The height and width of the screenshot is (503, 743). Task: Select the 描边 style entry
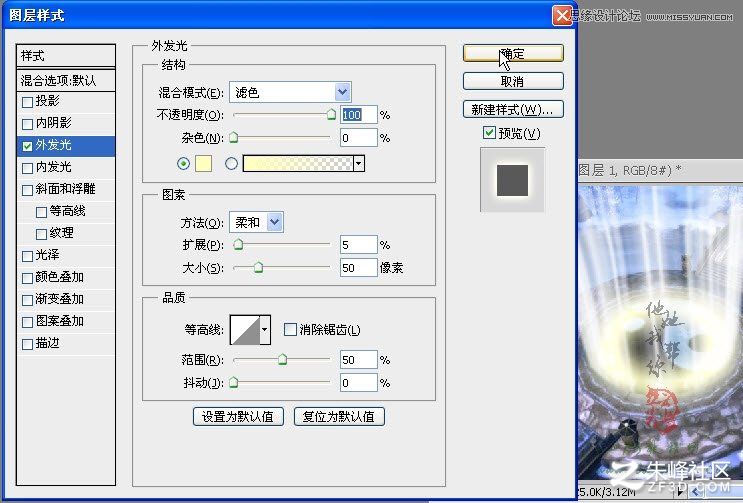click(47, 343)
